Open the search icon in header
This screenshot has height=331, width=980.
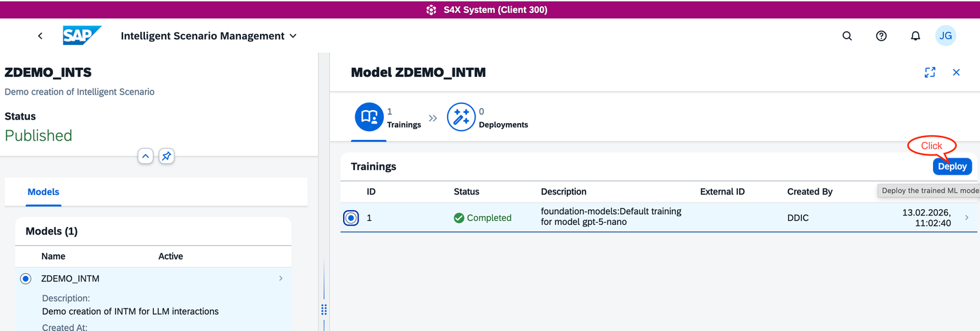(x=847, y=36)
